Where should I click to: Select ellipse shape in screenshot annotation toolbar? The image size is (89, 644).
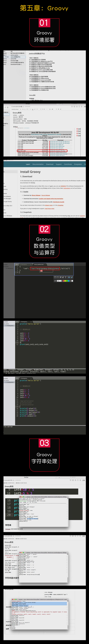(x=58, y=277)
